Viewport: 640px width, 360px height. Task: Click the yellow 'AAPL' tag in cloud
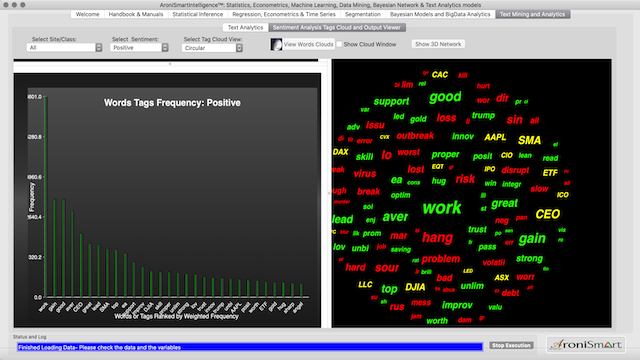495,137
